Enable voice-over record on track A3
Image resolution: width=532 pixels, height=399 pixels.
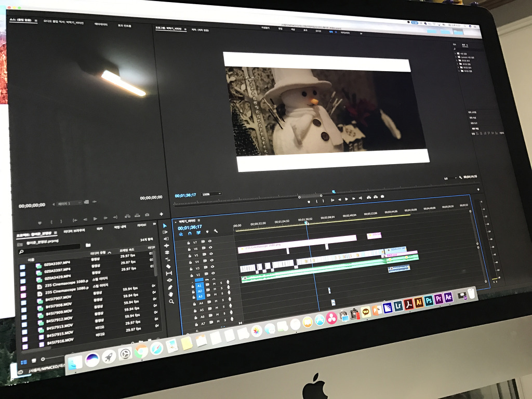tap(229, 293)
